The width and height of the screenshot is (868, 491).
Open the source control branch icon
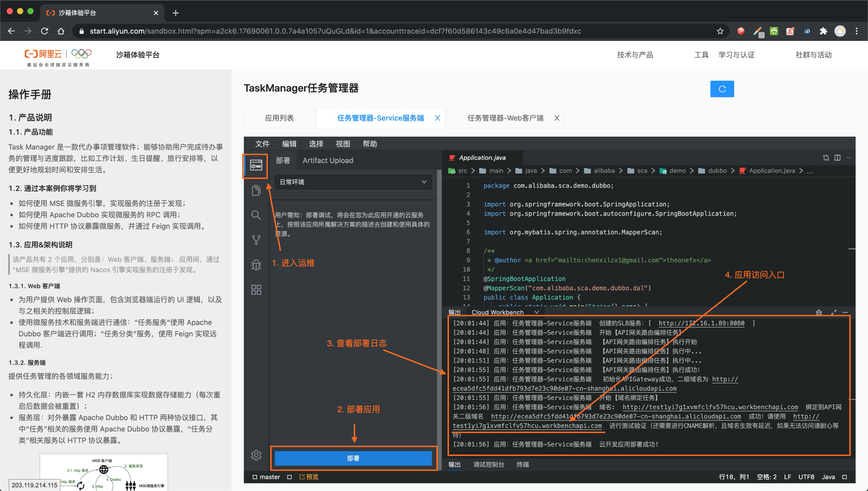tap(256, 240)
